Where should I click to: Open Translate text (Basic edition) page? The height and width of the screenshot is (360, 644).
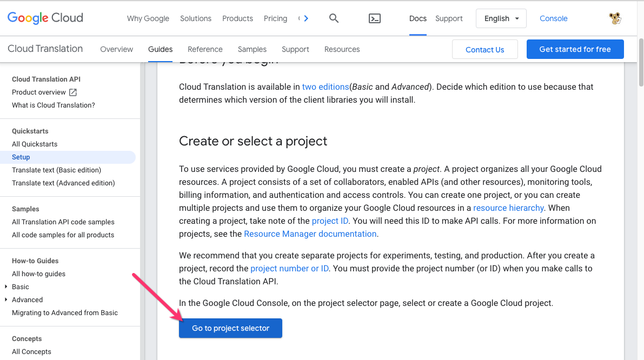(x=56, y=170)
